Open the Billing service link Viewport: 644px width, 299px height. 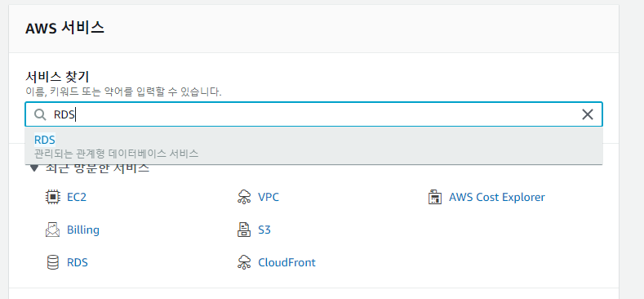pos(83,230)
